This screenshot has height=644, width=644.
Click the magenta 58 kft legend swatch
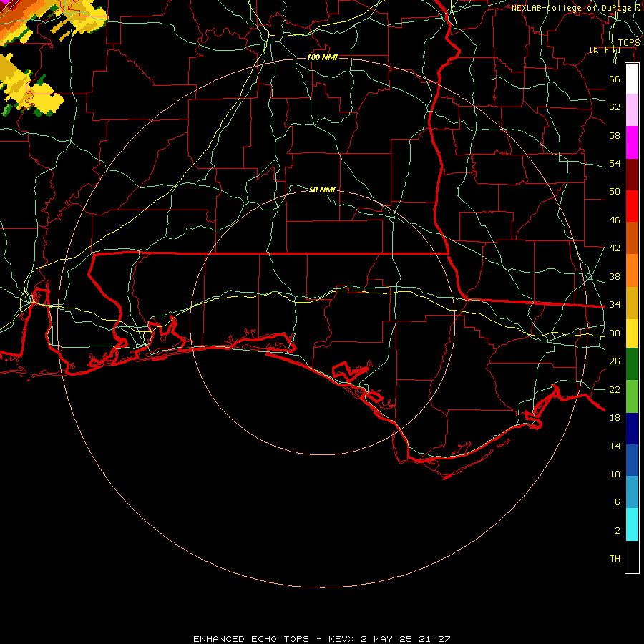point(632,142)
